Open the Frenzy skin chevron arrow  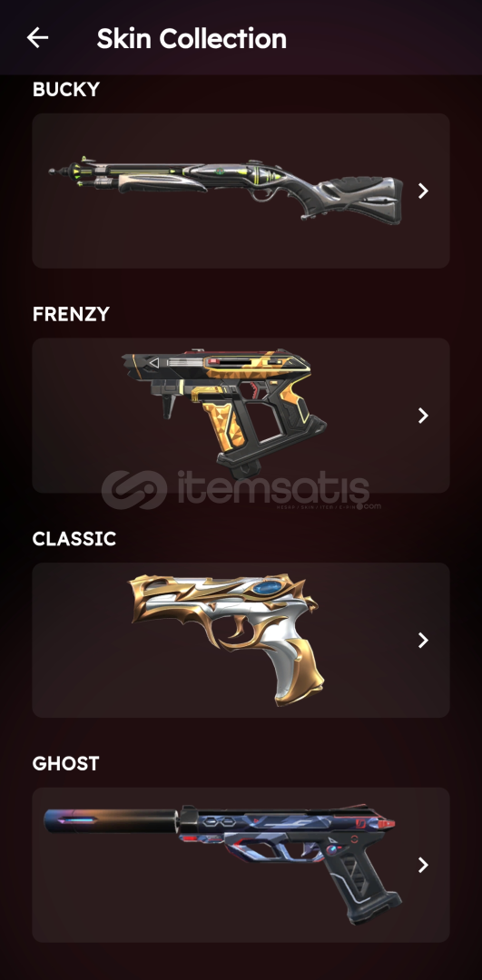(423, 416)
